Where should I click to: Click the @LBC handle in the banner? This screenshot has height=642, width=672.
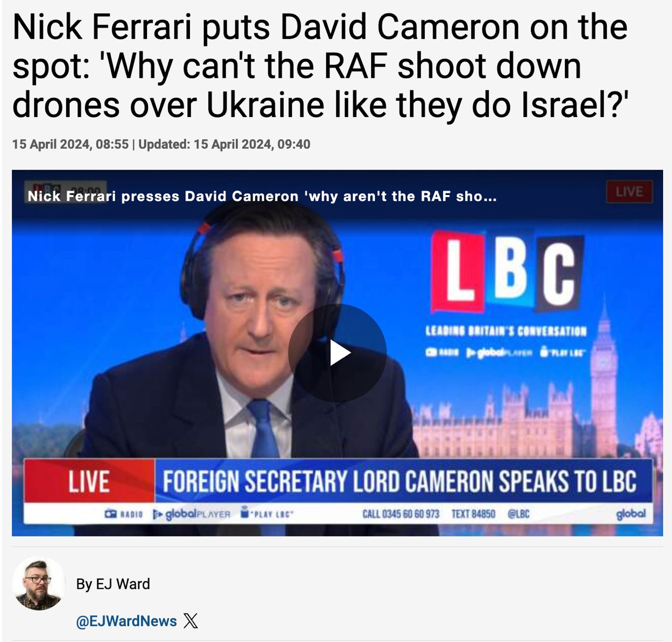pyautogui.click(x=518, y=514)
